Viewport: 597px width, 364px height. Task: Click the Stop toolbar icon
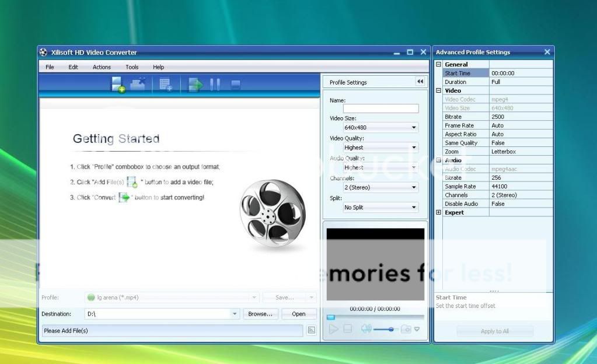tap(235, 85)
